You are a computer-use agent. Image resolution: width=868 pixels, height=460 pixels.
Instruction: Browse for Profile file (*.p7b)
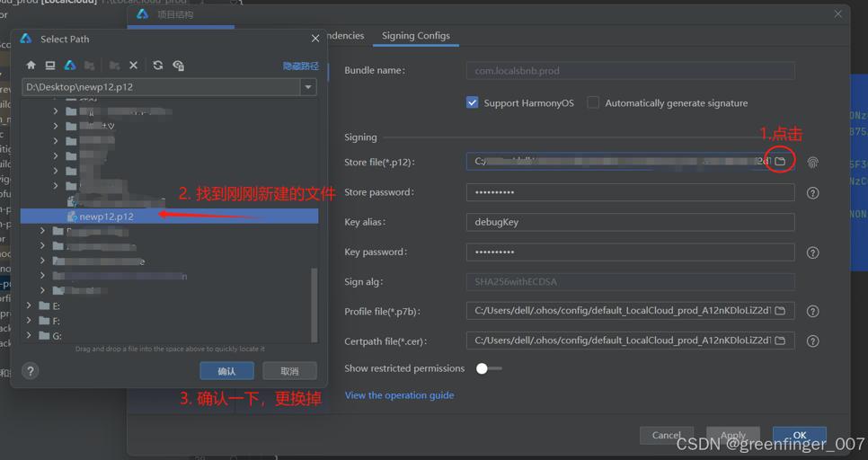click(x=780, y=311)
